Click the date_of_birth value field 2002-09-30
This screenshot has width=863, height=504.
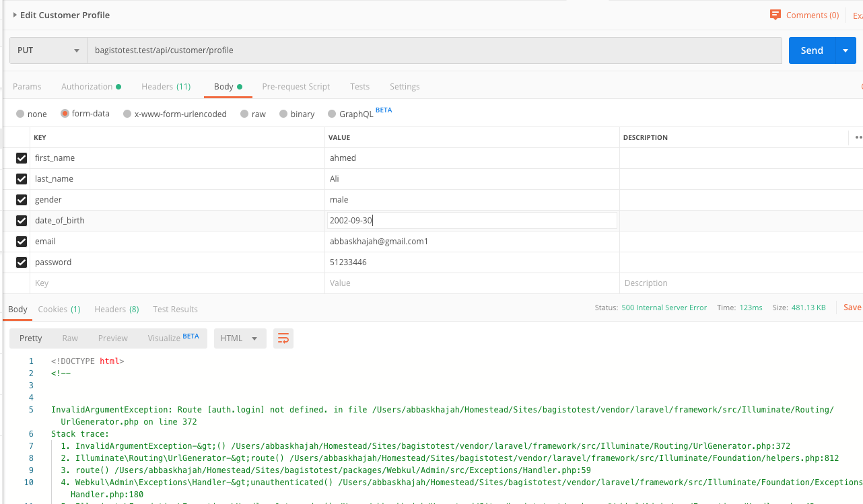click(x=472, y=221)
